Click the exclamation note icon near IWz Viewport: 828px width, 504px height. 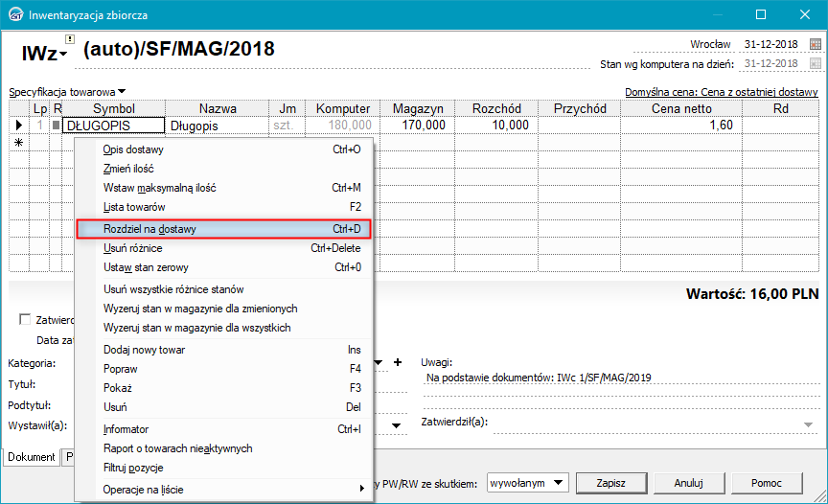(70, 39)
